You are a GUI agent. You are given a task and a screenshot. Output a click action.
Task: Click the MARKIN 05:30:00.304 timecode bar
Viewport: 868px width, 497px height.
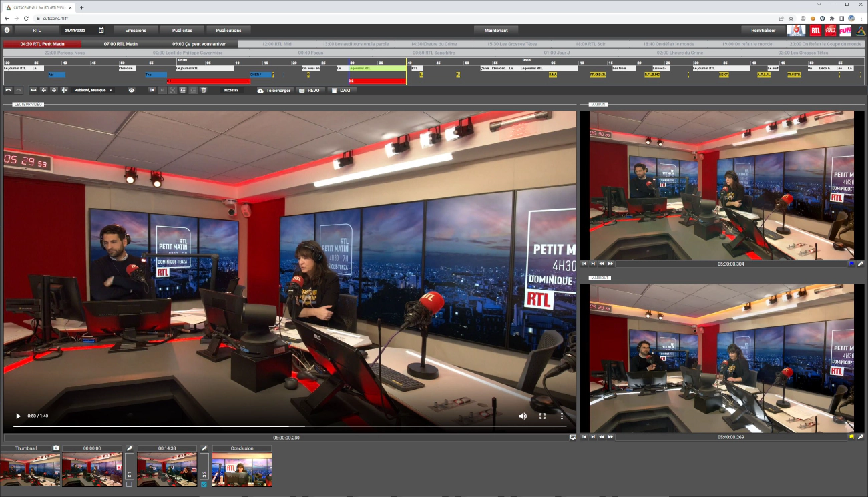(730, 264)
